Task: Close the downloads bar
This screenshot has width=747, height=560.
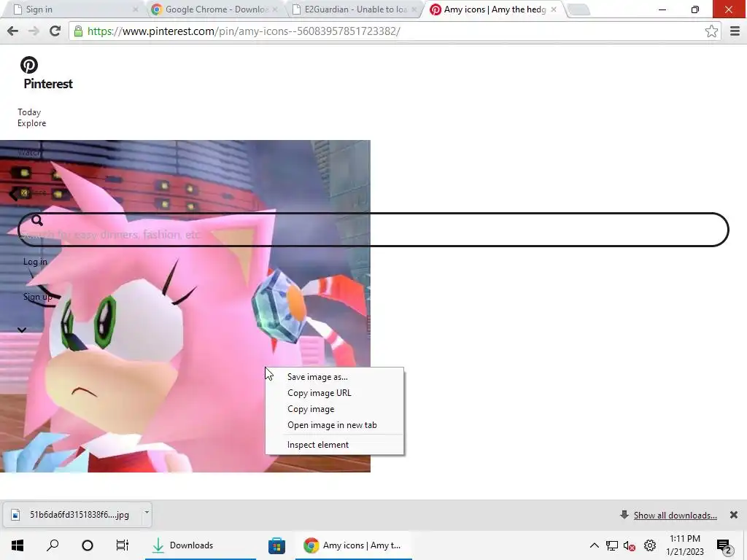Action: point(734,515)
